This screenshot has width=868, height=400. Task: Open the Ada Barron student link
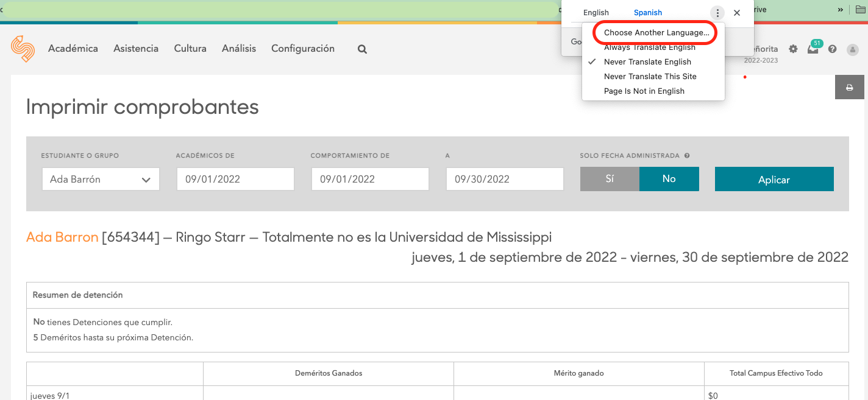click(x=62, y=237)
